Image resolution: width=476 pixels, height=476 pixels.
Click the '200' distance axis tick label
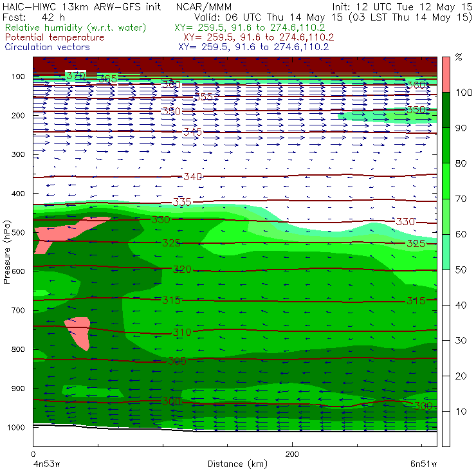292,454
